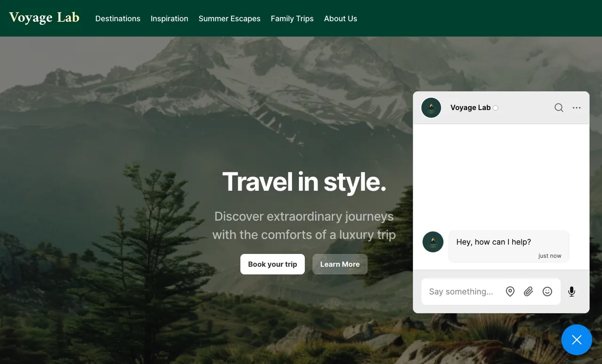This screenshot has width=602, height=364.
Task: Close the chat with the blue X button
Action: click(x=577, y=340)
